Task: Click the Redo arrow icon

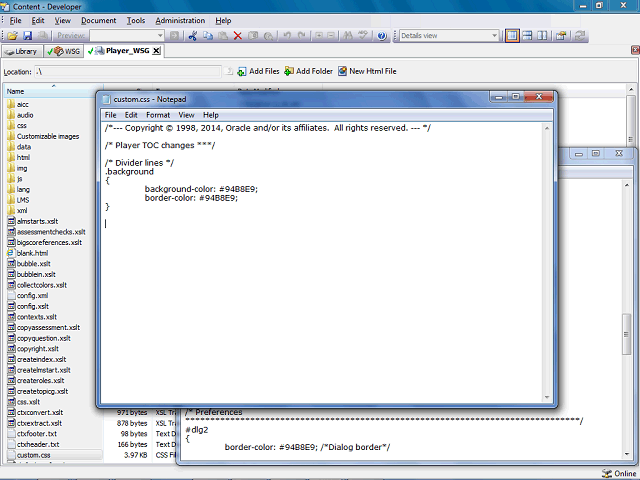Action: pyautogui.click(x=302, y=36)
